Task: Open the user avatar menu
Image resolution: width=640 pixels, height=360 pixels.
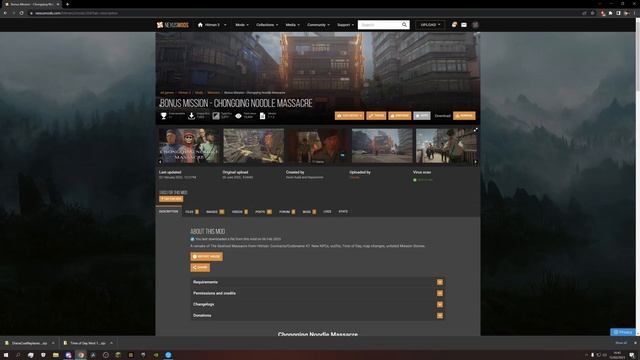Action: pyautogui.click(x=476, y=25)
